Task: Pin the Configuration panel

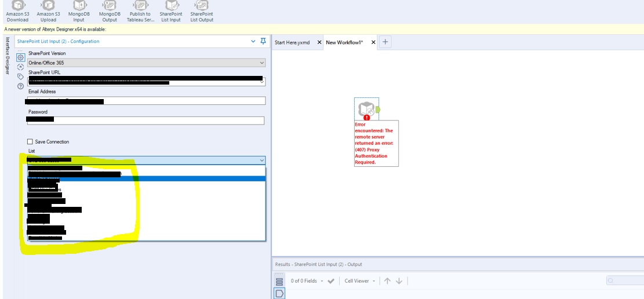Action: [263, 41]
